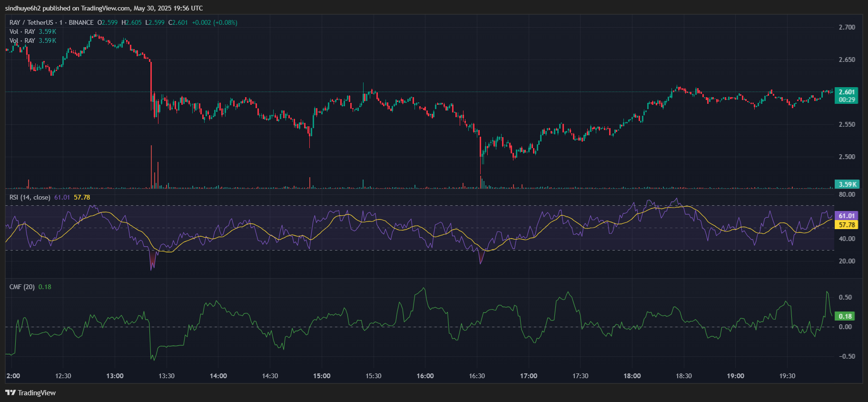Click the 15:00 time axis label
Screen dimensions: 868x402
322,376
